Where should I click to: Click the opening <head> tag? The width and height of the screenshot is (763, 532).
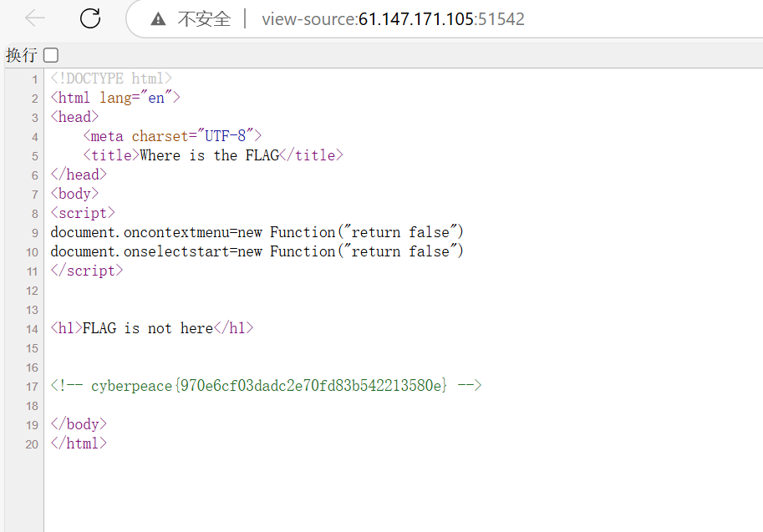click(x=74, y=117)
